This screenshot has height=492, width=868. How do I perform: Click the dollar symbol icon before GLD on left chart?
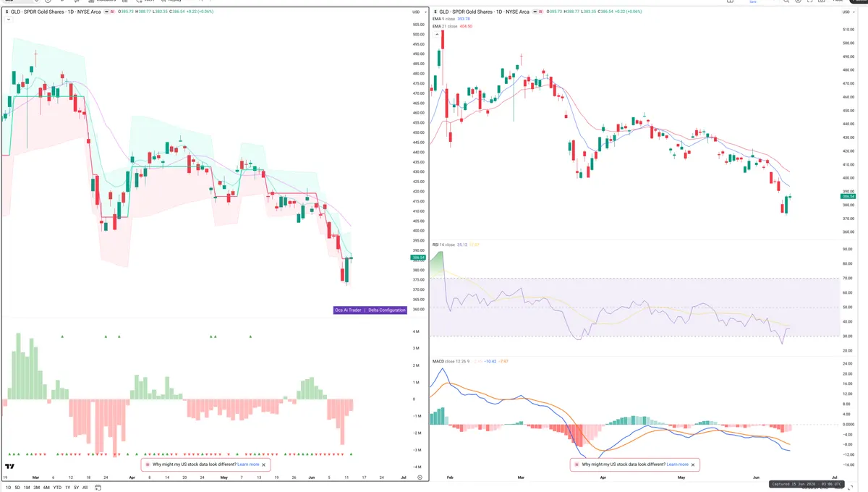pos(7,12)
